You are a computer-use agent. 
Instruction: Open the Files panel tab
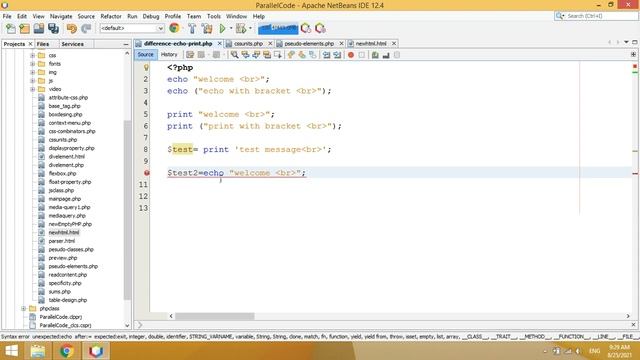[42, 44]
